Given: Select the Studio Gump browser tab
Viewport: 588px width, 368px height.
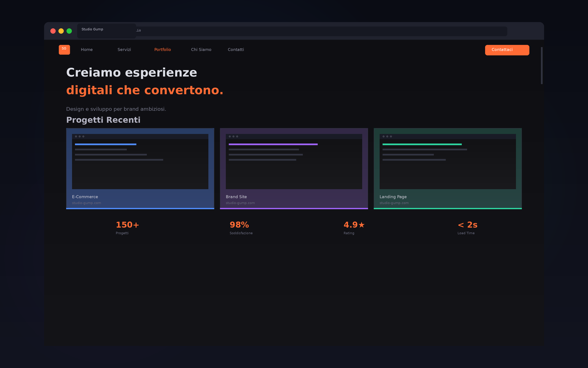Looking at the screenshot, I should point(107,31).
